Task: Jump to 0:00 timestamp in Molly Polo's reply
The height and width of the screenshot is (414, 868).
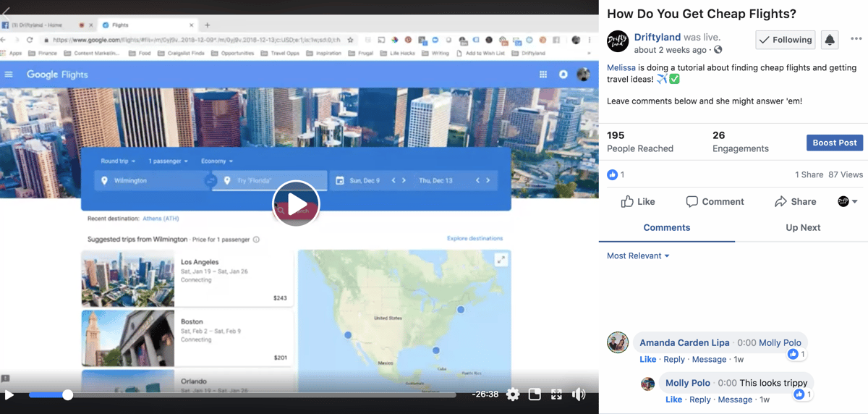Action: (x=726, y=383)
